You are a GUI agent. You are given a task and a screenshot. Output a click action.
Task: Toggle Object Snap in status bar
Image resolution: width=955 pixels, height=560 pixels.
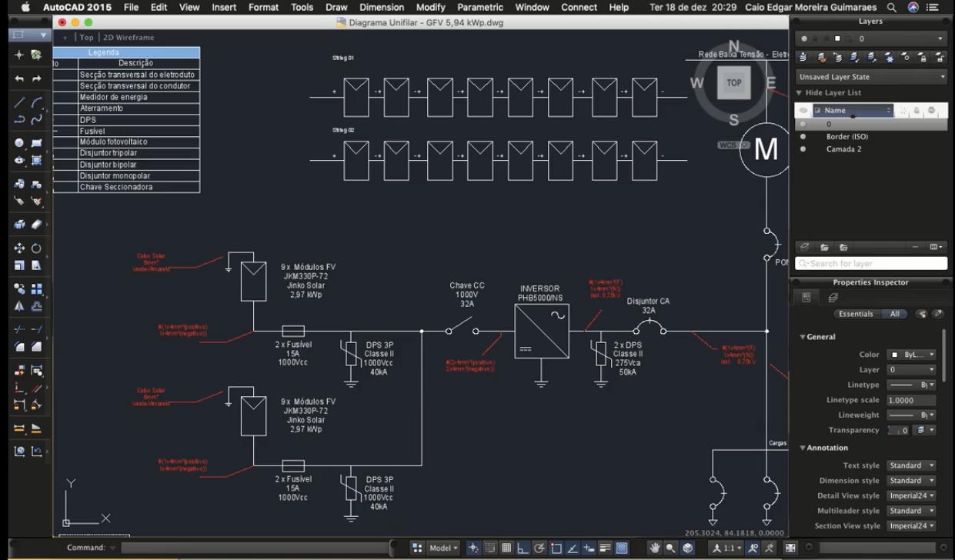click(x=556, y=548)
